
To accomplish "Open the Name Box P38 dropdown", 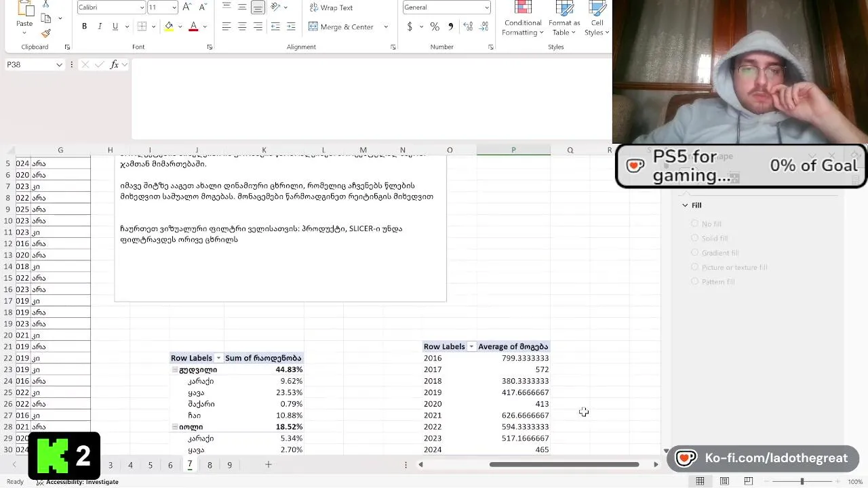I will 59,64.
